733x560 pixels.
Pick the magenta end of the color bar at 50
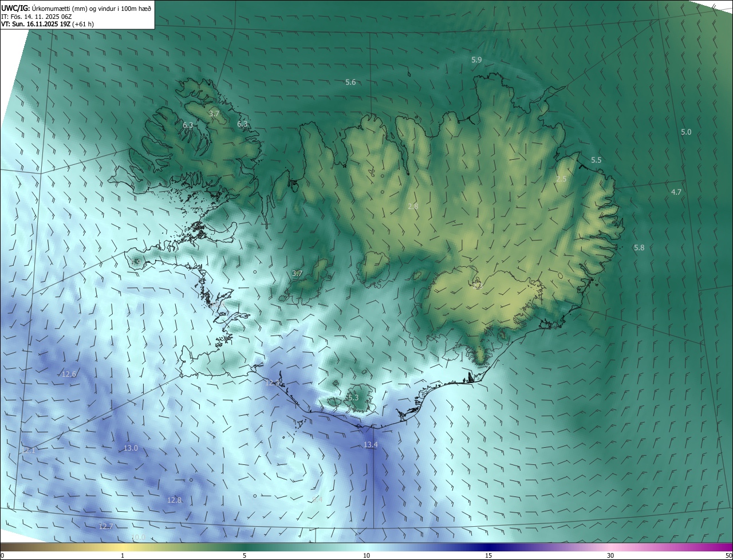727,547
